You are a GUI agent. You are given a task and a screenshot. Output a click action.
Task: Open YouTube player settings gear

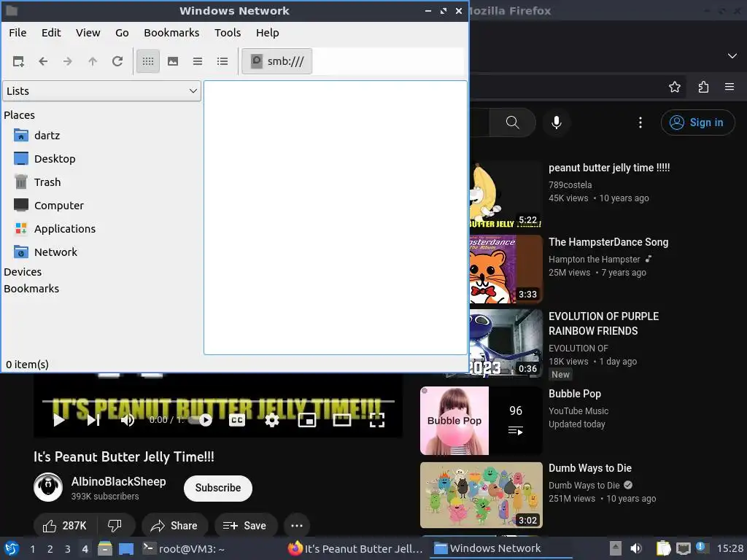tap(272, 420)
